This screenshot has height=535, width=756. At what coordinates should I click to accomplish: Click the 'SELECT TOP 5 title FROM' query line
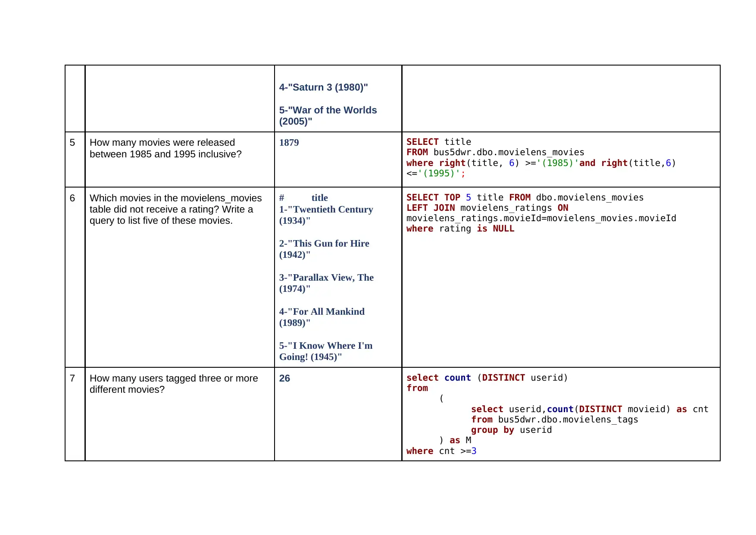coord(525,197)
